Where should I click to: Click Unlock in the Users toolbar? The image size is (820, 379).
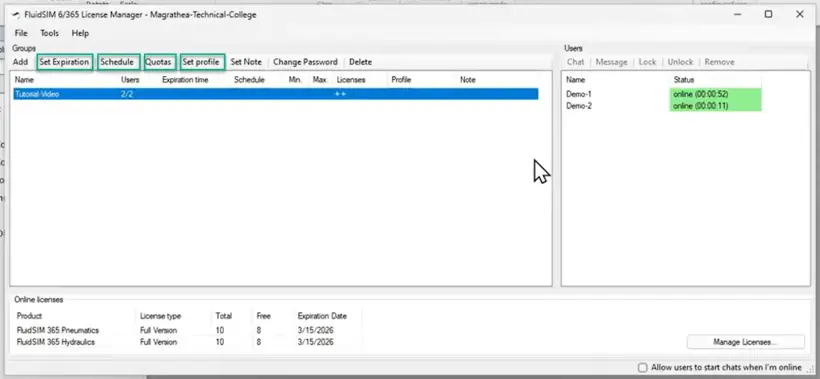click(680, 62)
